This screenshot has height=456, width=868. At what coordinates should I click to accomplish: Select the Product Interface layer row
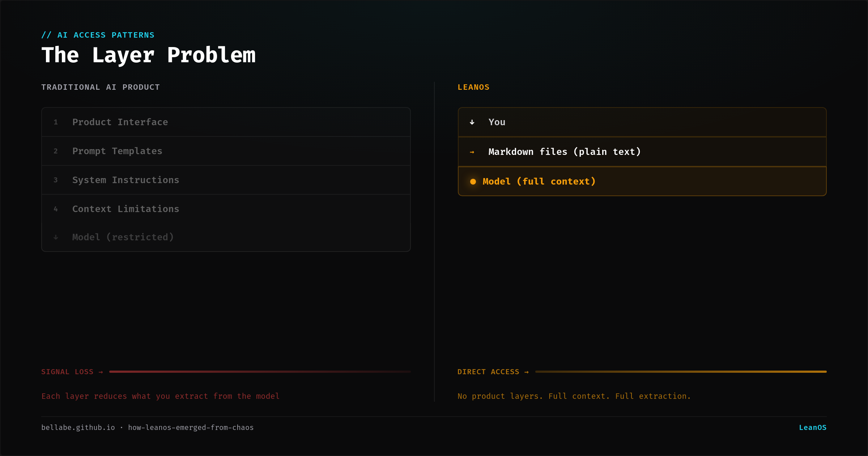click(226, 122)
